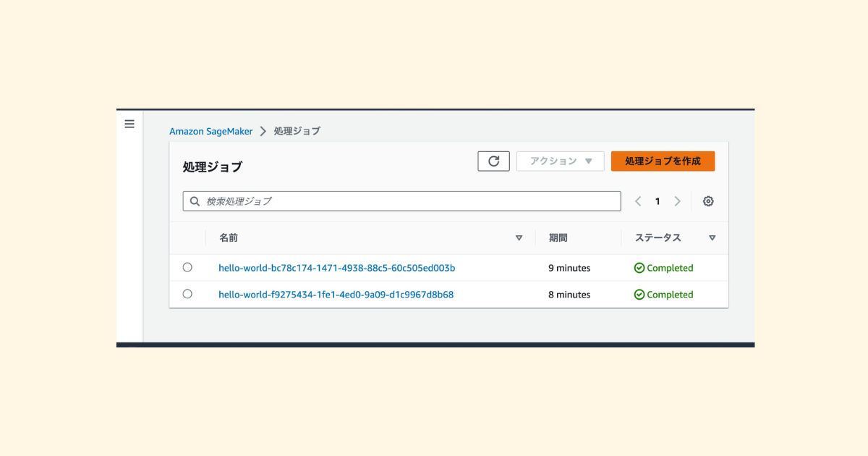Sort by 名前 column arrow

point(519,238)
